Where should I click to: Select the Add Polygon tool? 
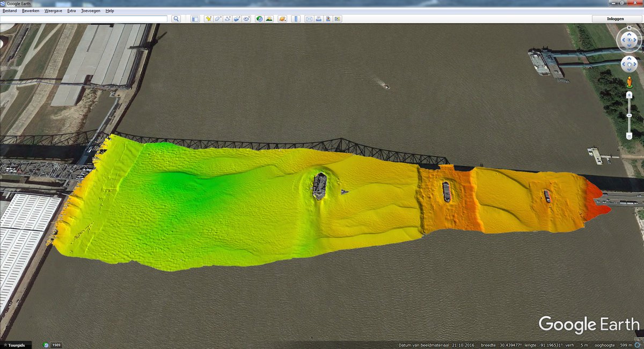tap(218, 19)
